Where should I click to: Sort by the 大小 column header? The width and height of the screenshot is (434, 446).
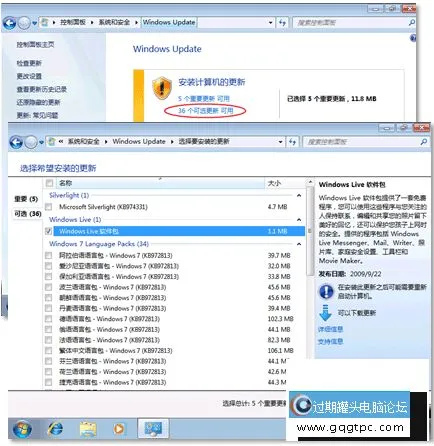(x=284, y=183)
